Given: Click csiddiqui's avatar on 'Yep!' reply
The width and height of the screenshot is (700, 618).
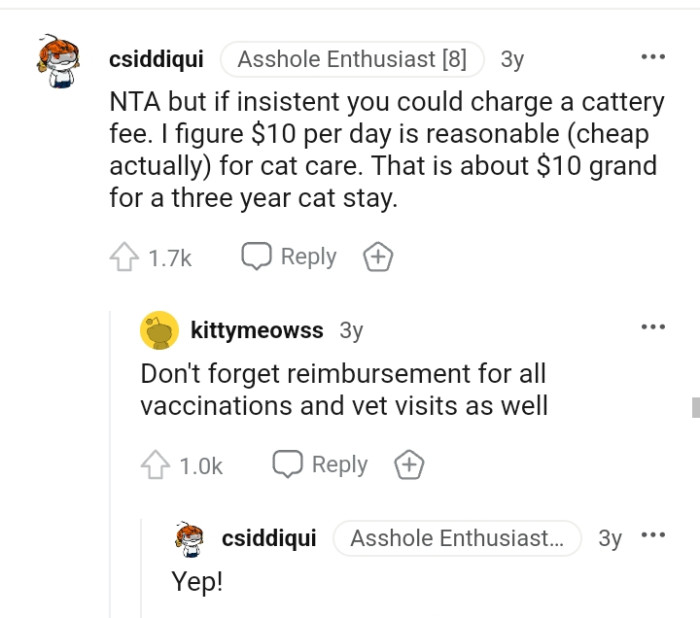Looking at the screenshot, I should 191,538.
